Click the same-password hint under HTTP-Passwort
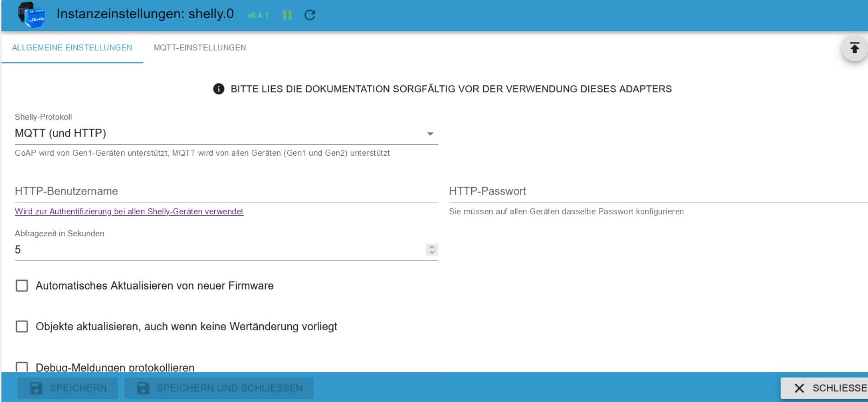The width and height of the screenshot is (868, 402). click(566, 212)
